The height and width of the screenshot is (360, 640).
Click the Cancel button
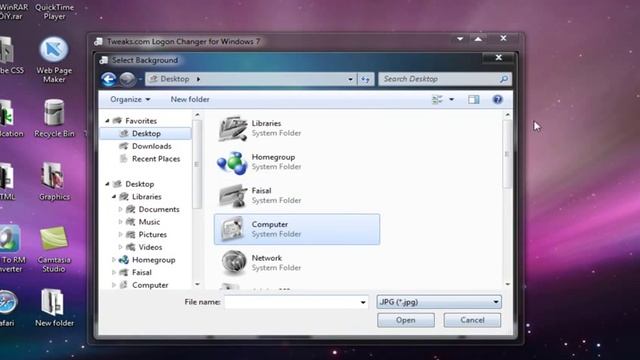click(x=472, y=320)
